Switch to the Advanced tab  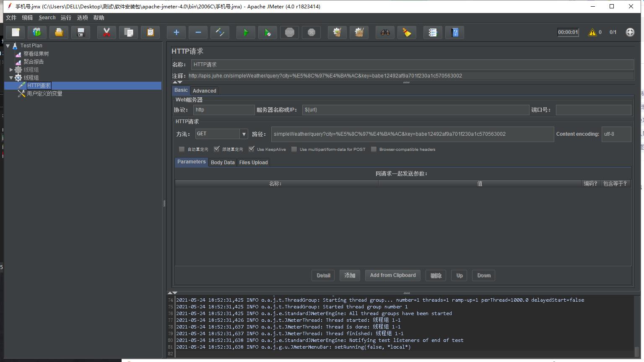tap(205, 90)
